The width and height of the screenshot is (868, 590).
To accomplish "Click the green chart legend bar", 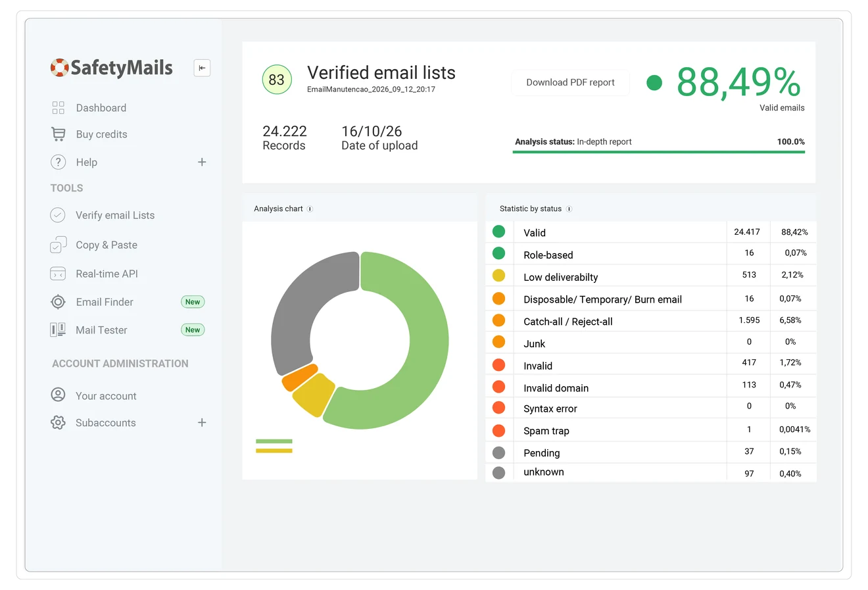I will [274, 441].
